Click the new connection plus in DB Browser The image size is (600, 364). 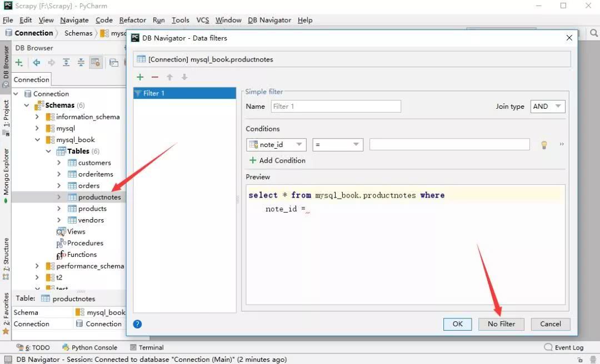19,62
